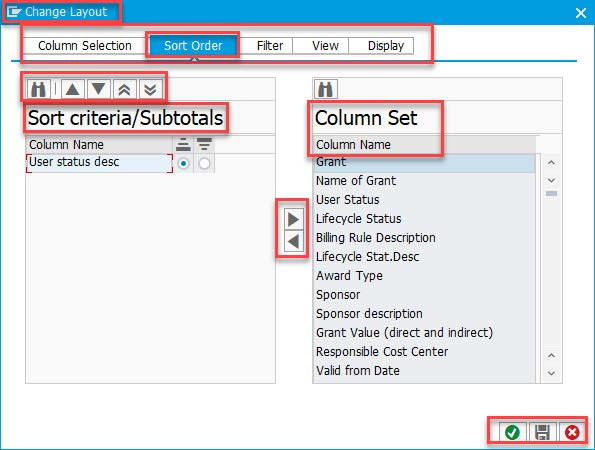Switch to the Sort Order tab
Screen dimensions: 595x450
pyautogui.click(x=193, y=46)
